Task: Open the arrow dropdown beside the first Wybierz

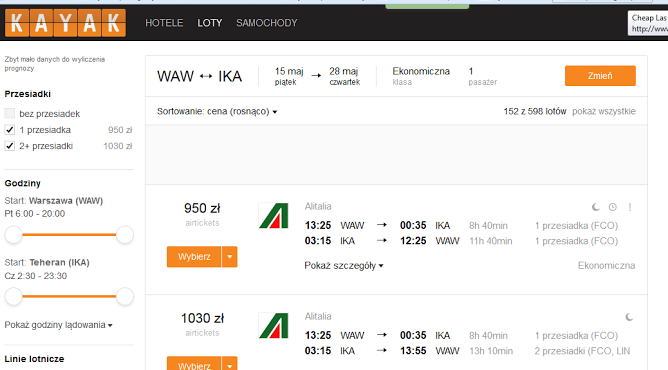Action: click(x=230, y=257)
